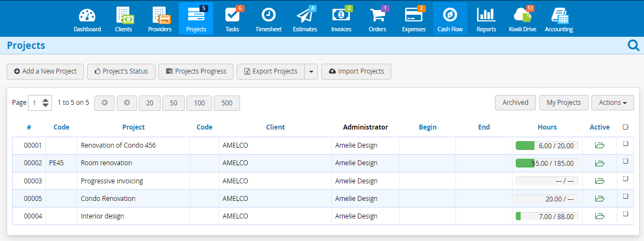Sort by the Hours column header

click(547, 127)
